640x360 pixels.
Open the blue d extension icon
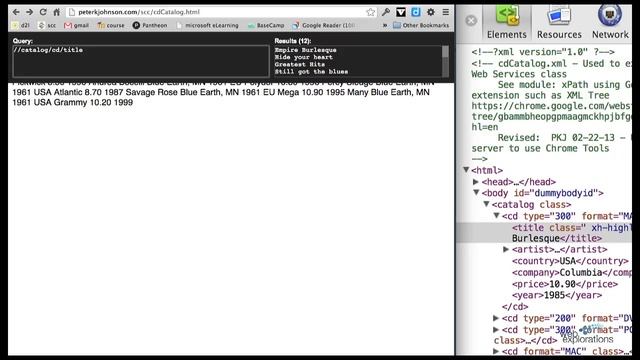pyautogui.click(x=416, y=12)
